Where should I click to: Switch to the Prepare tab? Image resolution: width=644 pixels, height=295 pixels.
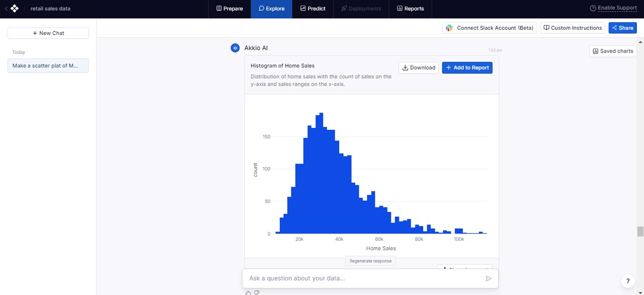[x=229, y=9]
